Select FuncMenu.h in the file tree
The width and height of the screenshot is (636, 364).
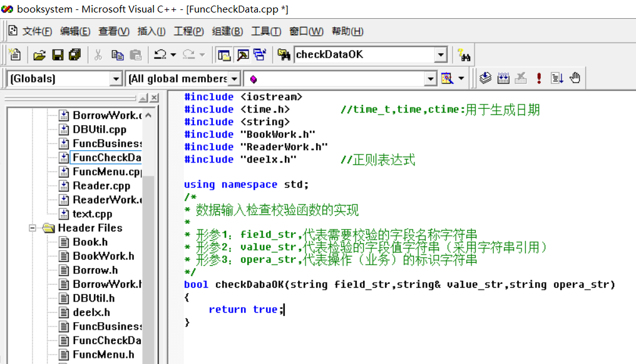[x=103, y=355]
